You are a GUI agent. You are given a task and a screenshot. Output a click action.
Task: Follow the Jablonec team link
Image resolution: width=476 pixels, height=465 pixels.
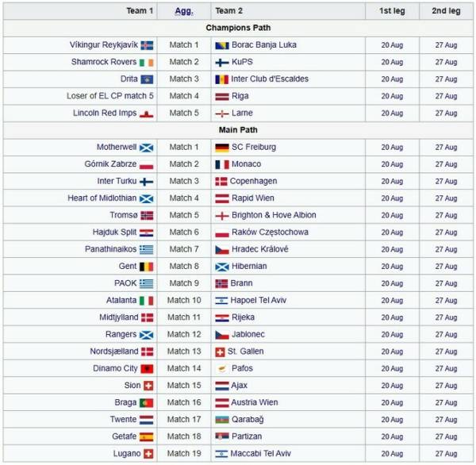248,334
